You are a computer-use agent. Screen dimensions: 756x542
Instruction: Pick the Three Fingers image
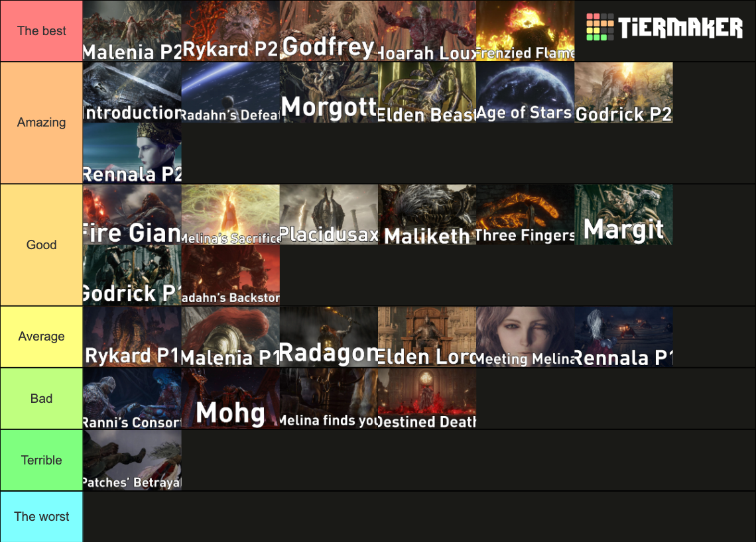pyautogui.click(x=525, y=215)
